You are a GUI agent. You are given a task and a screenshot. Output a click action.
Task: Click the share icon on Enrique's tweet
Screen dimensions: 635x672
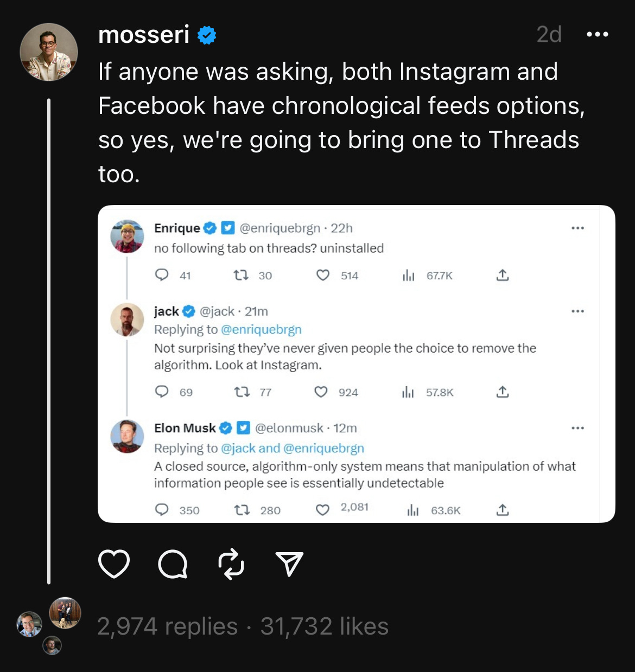click(x=503, y=275)
